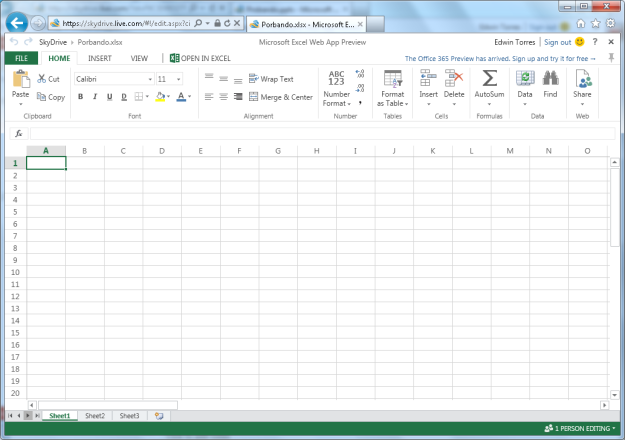Align cell content to the middle

224,79
